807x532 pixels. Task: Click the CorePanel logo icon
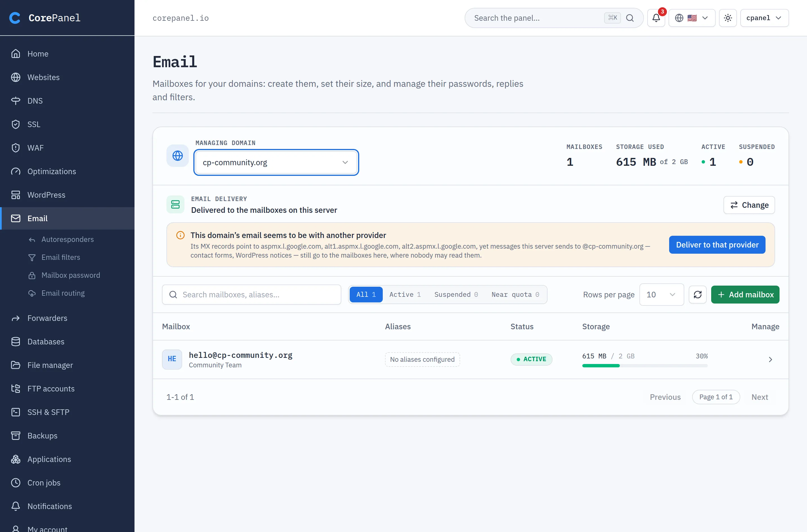click(15, 18)
